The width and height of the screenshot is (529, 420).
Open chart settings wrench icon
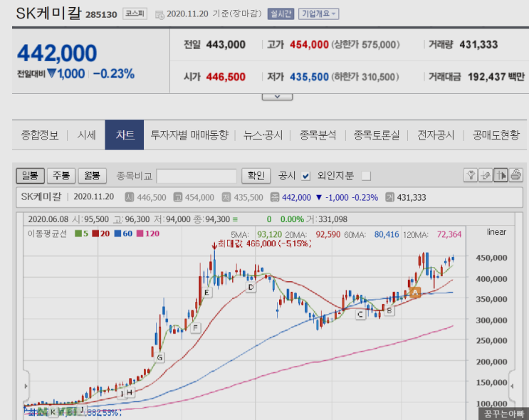[x=471, y=175]
